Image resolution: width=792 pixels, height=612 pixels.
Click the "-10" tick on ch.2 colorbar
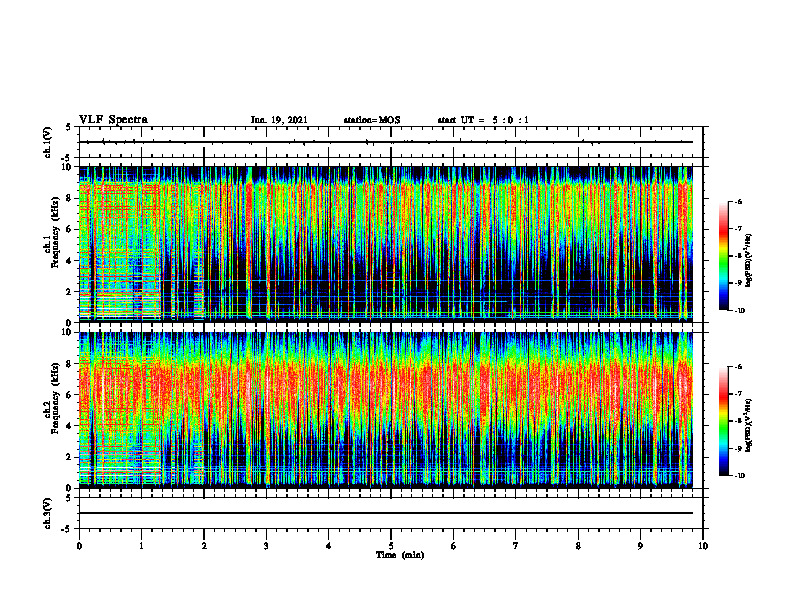[x=739, y=476]
